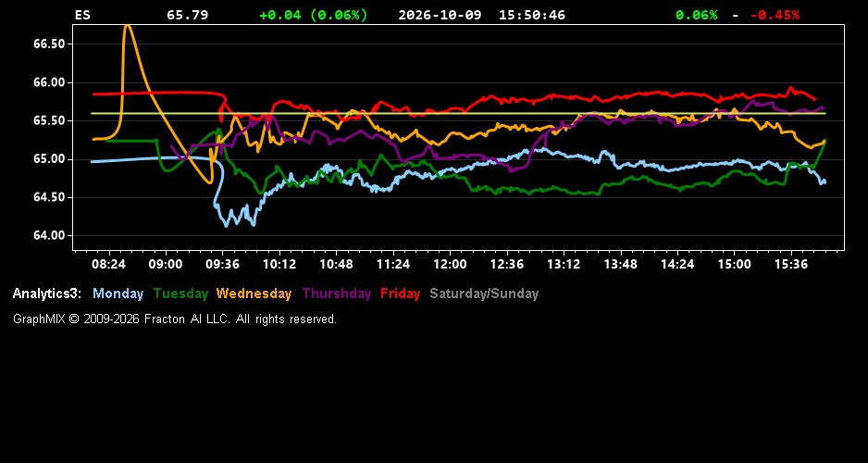
Task: Click the 15:36 time axis label
Action: (791, 264)
